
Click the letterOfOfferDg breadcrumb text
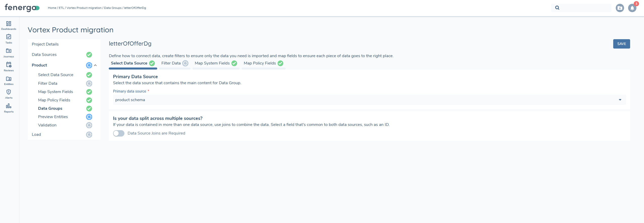(135, 8)
